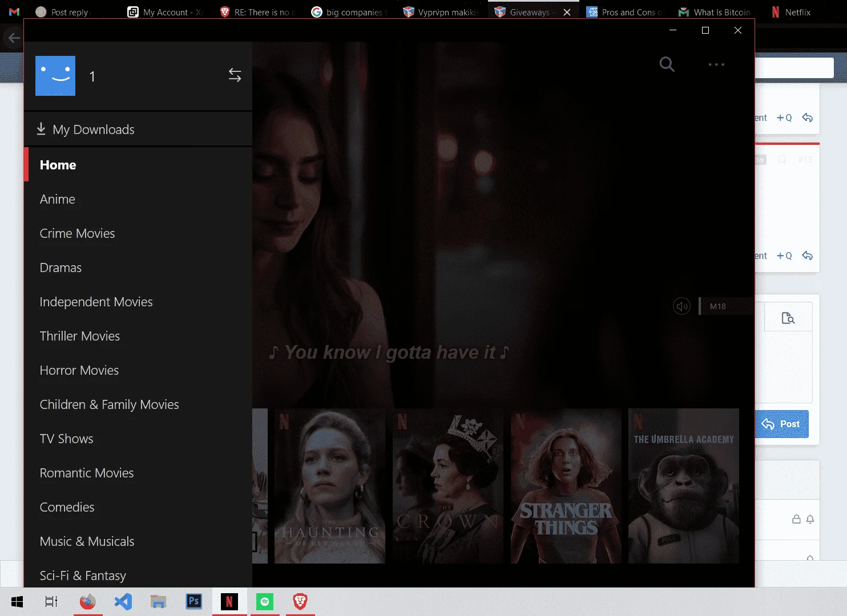
Task: Switch to the What Is Bitcoin tab
Action: [715, 12]
